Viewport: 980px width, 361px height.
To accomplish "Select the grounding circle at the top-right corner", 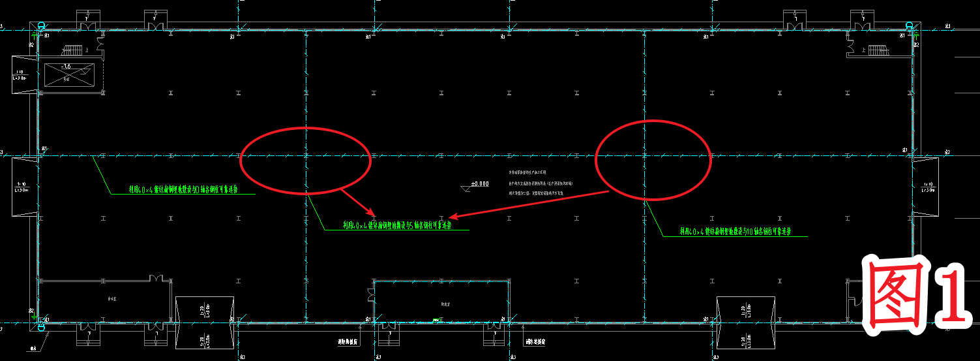I will (910, 26).
